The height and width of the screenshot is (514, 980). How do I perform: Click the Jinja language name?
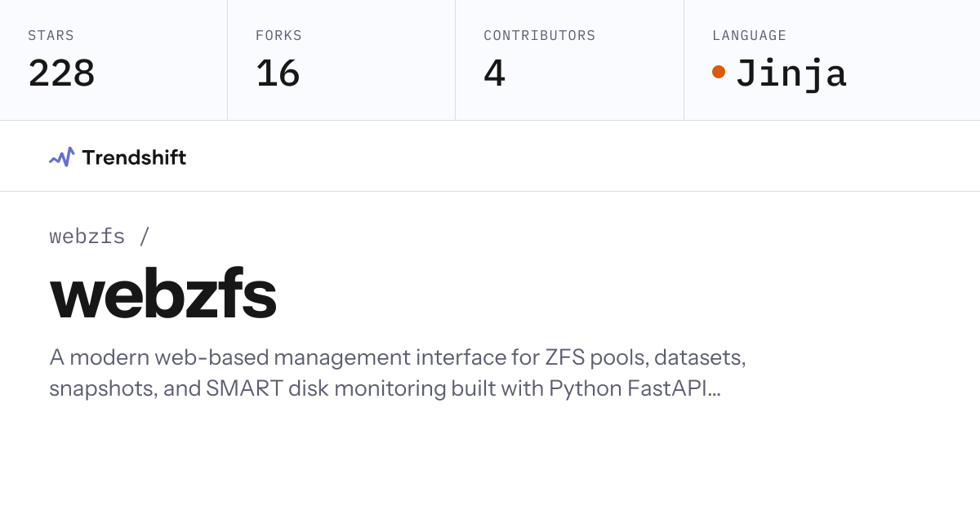coord(791,74)
